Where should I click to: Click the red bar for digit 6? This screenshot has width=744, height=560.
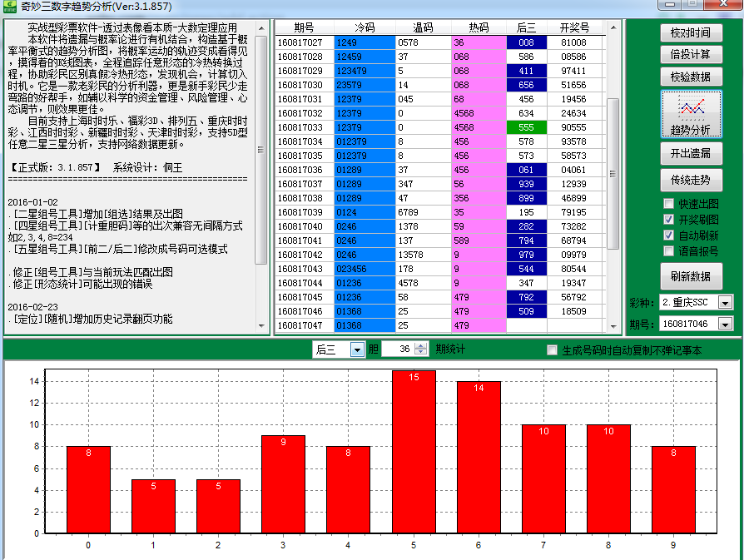coord(479,458)
